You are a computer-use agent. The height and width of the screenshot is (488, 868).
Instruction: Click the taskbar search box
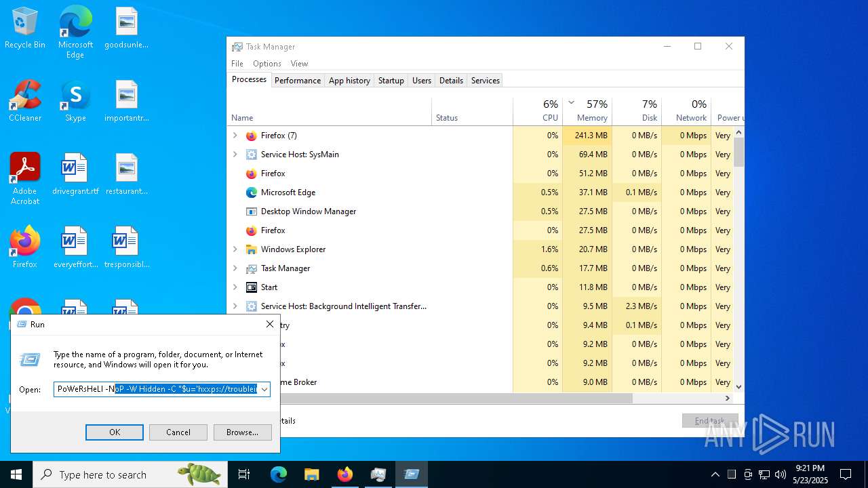pos(130,474)
